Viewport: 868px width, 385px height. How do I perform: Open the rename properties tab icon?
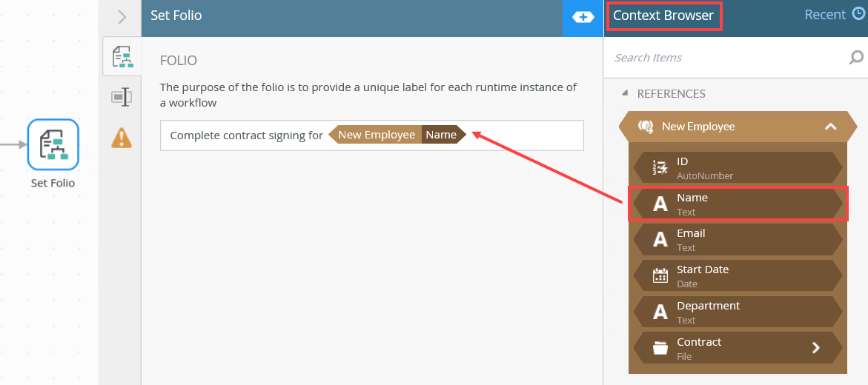coord(122,97)
